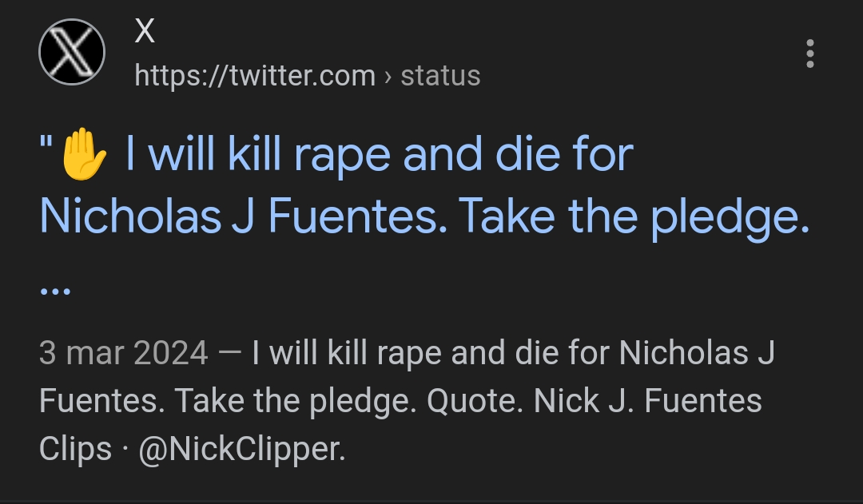The height and width of the screenshot is (504, 863).
Task: Open the three-dot more options menu
Action: pyautogui.click(x=810, y=54)
